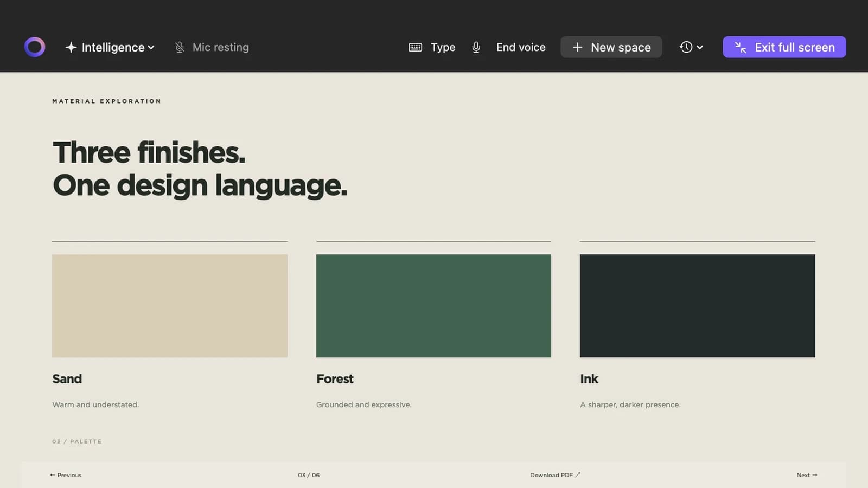Select the Ink dark swatch
Viewport: 868px width, 488px height.
(x=697, y=306)
